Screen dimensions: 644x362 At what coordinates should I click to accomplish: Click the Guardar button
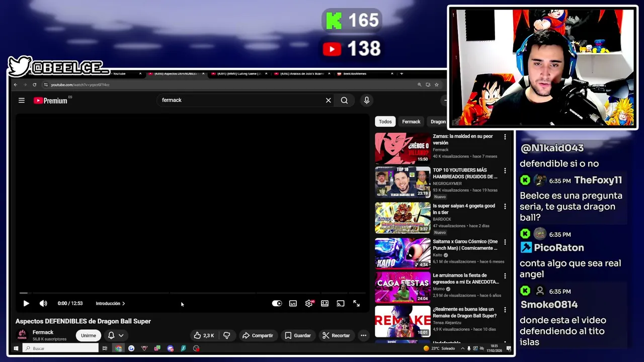(298, 335)
